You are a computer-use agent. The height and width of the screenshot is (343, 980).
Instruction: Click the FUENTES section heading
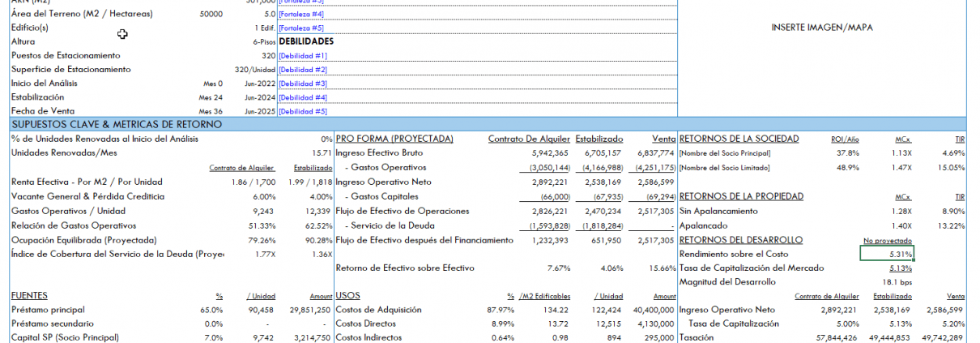[x=29, y=296]
